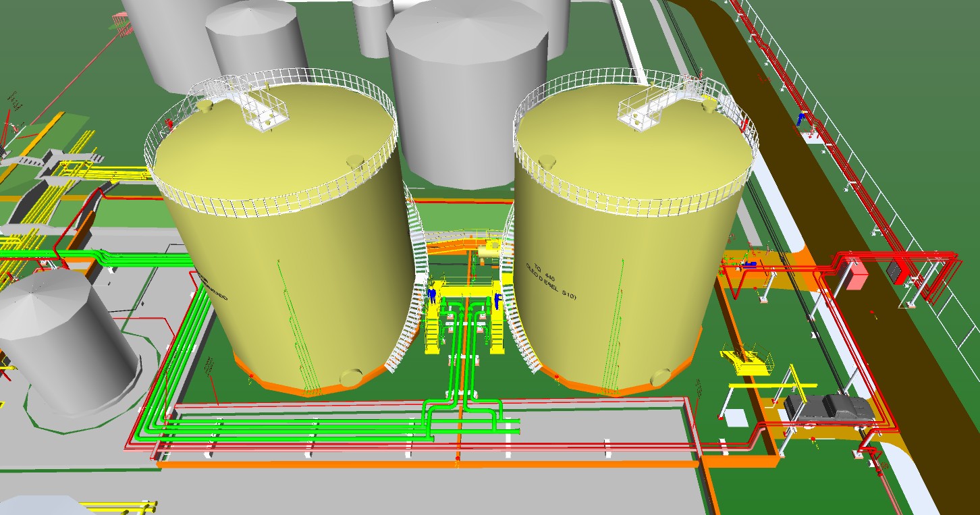Click the manhole at TQ 440 tank's base
980x515 pixels.
[x=659, y=377]
